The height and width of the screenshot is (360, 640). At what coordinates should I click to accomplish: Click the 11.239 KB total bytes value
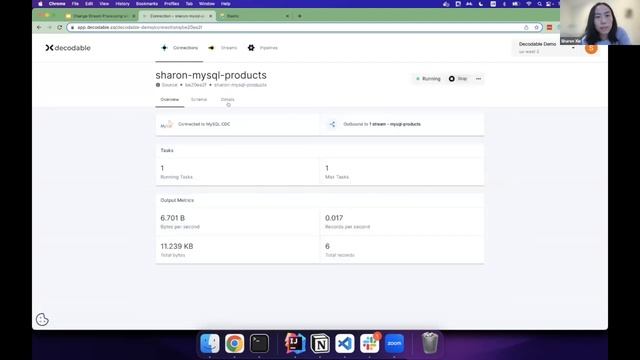pyautogui.click(x=177, y=246)
